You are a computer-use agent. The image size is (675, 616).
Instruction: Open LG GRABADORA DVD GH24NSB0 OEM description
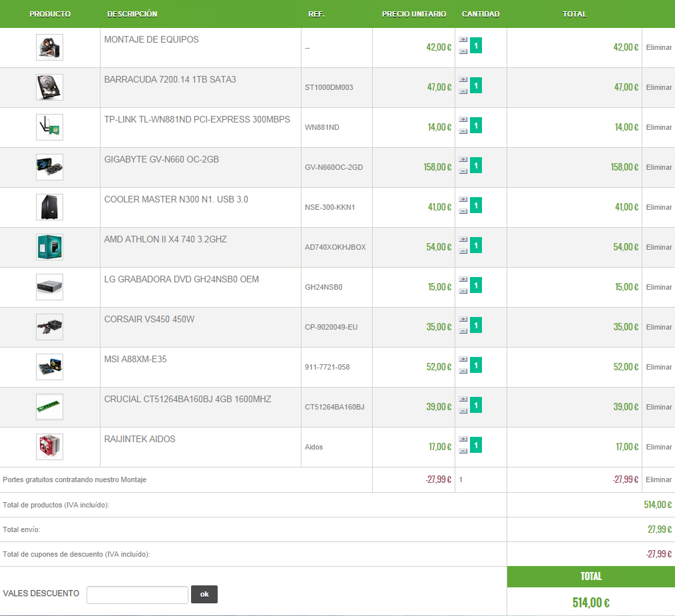(x=182, y=280)
